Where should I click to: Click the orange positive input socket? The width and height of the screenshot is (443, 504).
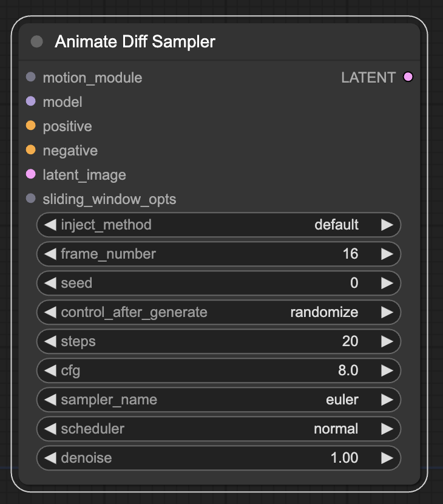click(31, 126)
